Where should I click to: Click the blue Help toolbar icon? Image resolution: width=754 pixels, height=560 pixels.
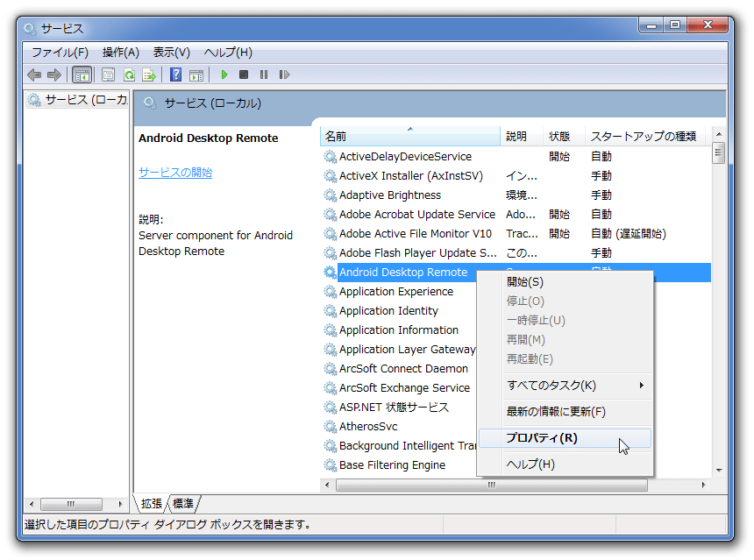pos(176,74)
